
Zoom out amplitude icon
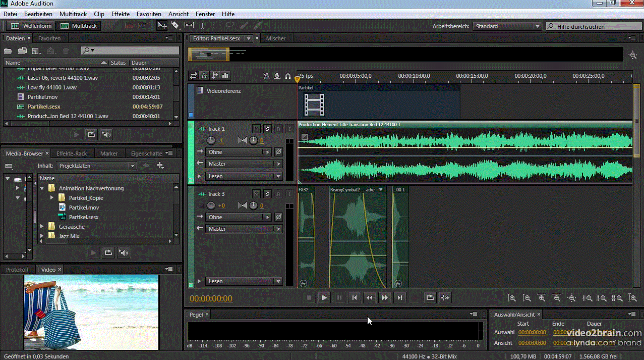coord(527,298)
